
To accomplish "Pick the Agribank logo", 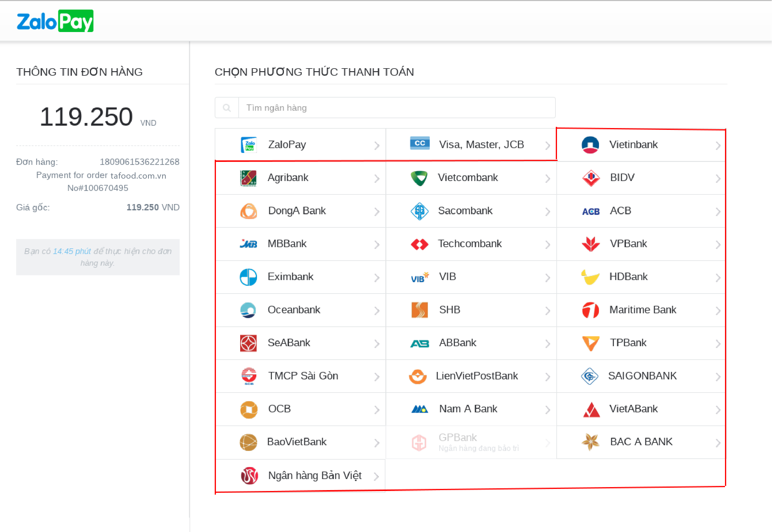I will (249, 178).
